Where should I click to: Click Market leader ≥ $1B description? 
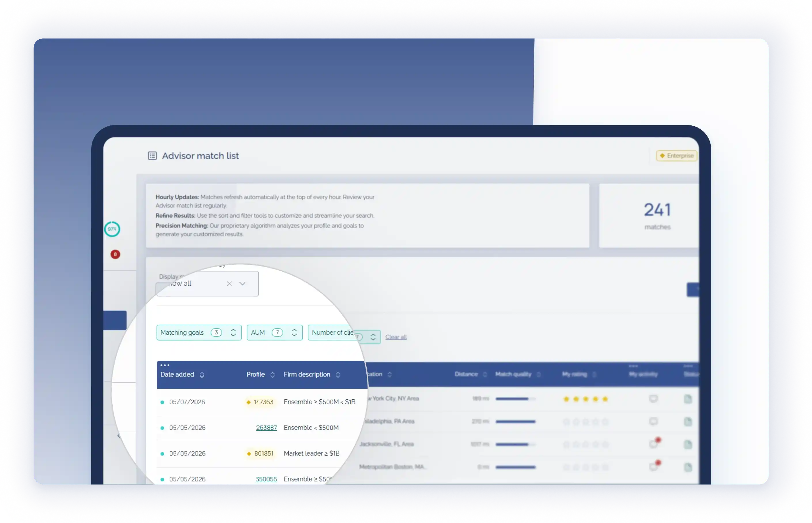pyautogui.click(x=311, y=454)
